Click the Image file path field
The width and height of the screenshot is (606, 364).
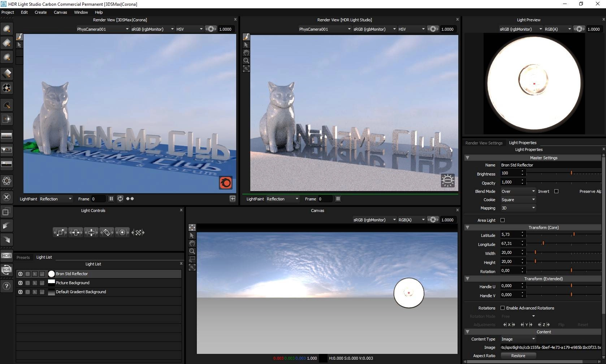[551, 347]
